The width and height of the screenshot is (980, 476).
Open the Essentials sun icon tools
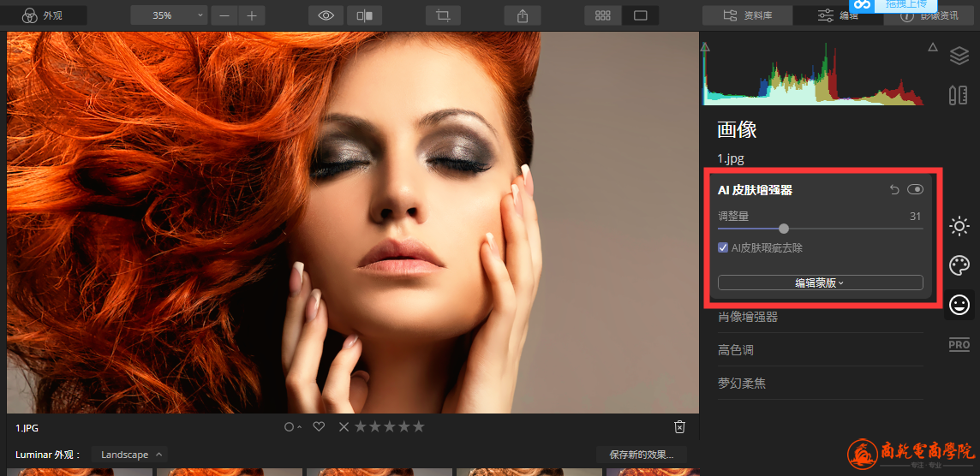pos(959,226)
